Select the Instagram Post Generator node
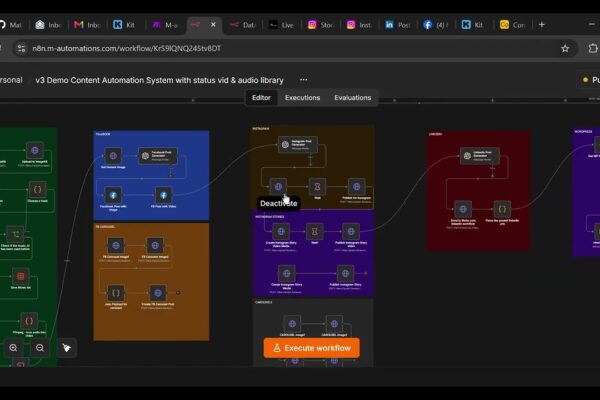Viewport: 600px width, 400px height. point(298,144)
